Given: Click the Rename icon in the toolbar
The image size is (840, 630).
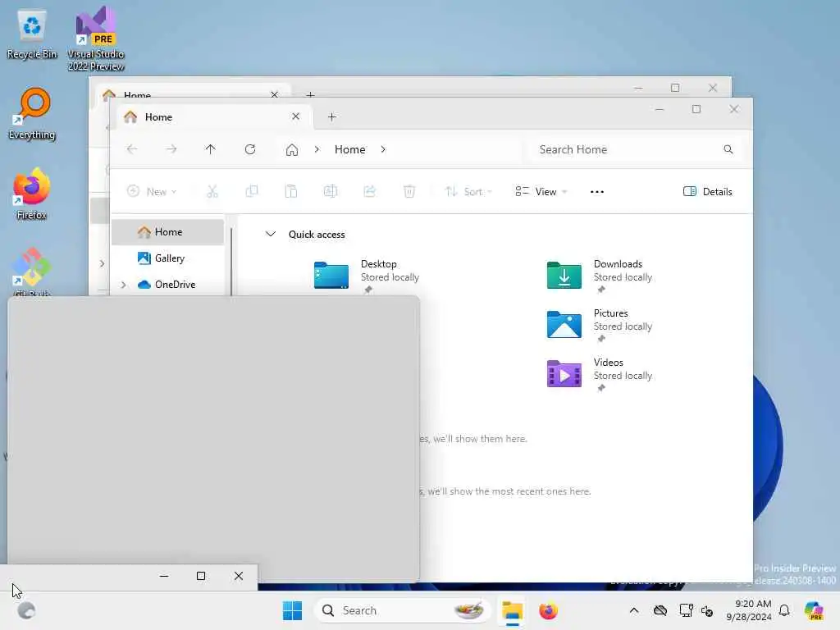Looking at the screenshot, I should [x=331, y=191].
